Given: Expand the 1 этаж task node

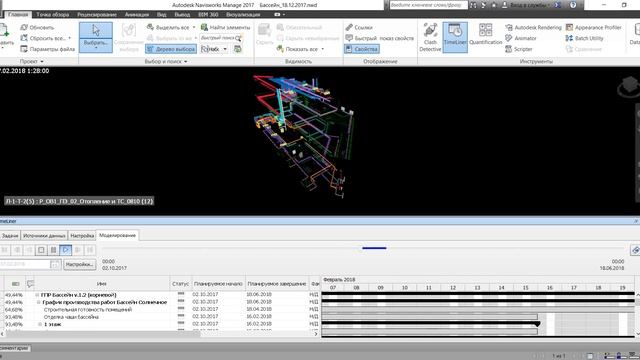Looking at the screenshot, I should (x=40, y=324).
